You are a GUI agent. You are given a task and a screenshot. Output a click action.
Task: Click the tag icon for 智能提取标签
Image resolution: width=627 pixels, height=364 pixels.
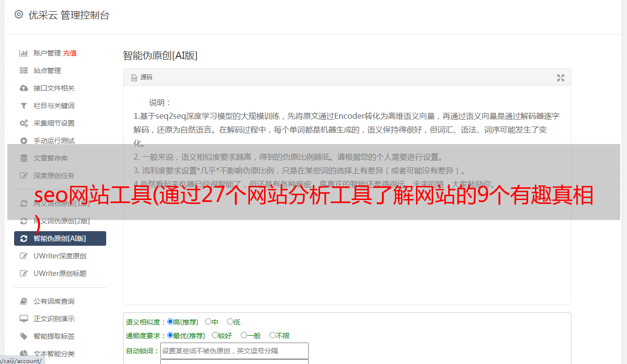click(23, 336)
